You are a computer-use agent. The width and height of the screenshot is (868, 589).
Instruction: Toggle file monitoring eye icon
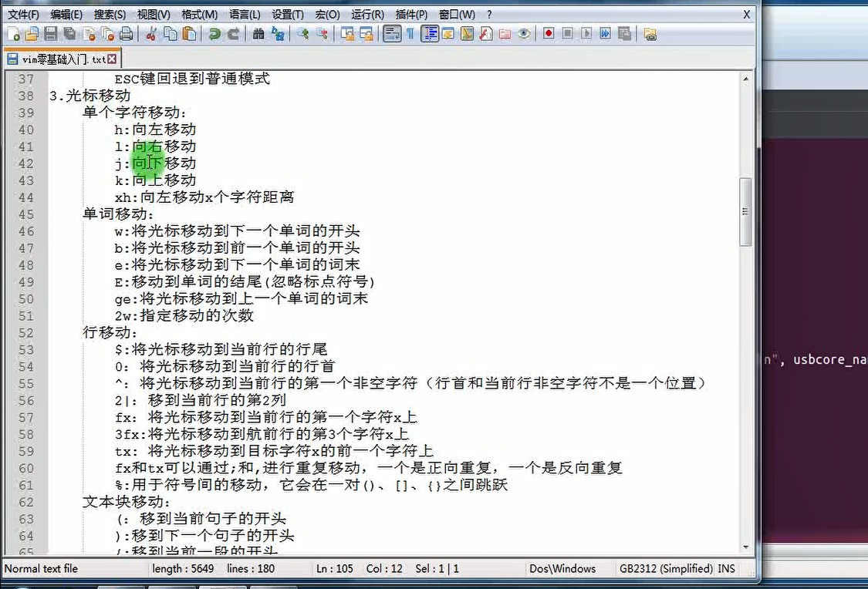pos(524,34)
